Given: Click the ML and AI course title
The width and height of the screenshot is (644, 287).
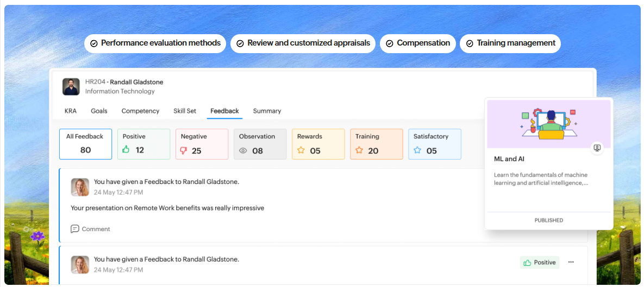Looking at the screenshot, I should tap(509, 158).
